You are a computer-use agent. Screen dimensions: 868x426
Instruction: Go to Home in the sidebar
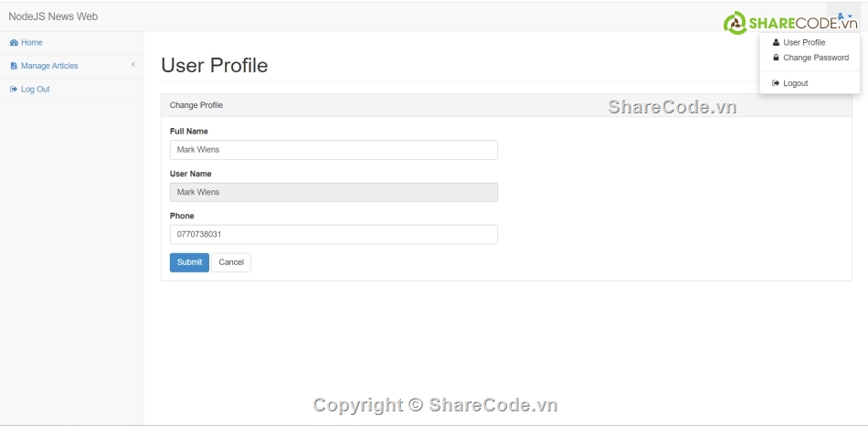(32, 43)
